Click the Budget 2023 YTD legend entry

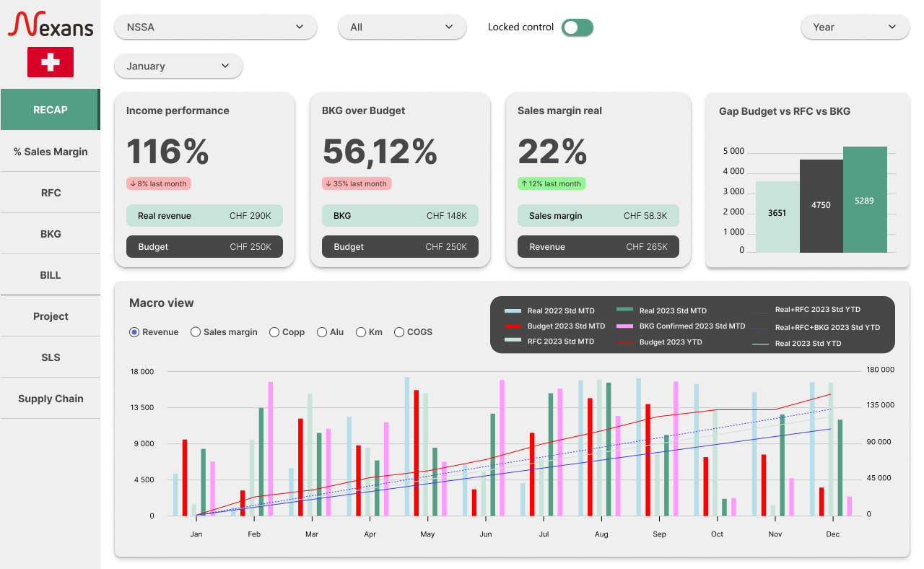pos(659,342)
